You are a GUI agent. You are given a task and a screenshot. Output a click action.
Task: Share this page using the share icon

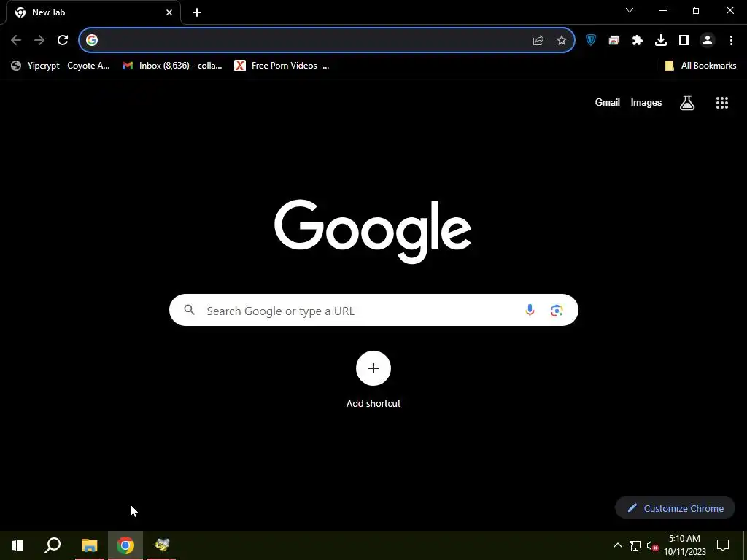coord(538,41)
